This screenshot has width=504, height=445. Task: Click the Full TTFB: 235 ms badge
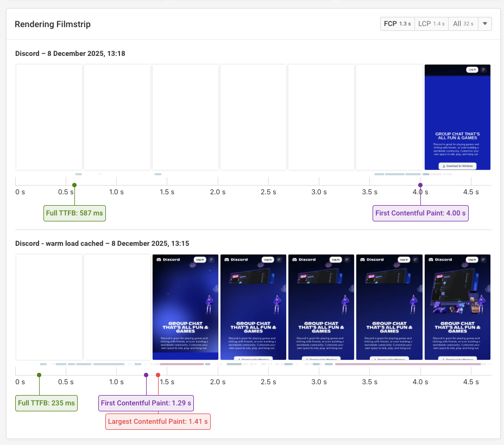coord(46,403)
